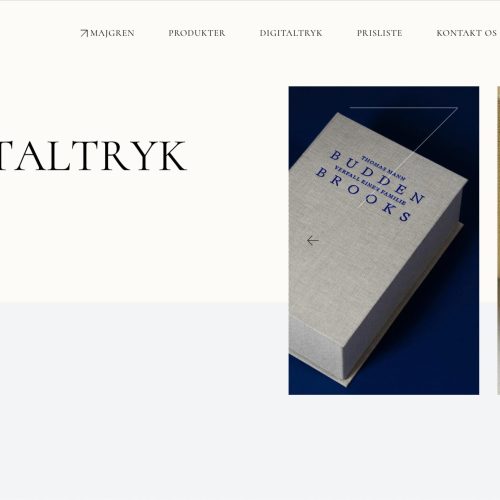Select DIGITALTRYK in the top navigation
500x500 pixels.
pyautogui.click(x=291, y=33)
